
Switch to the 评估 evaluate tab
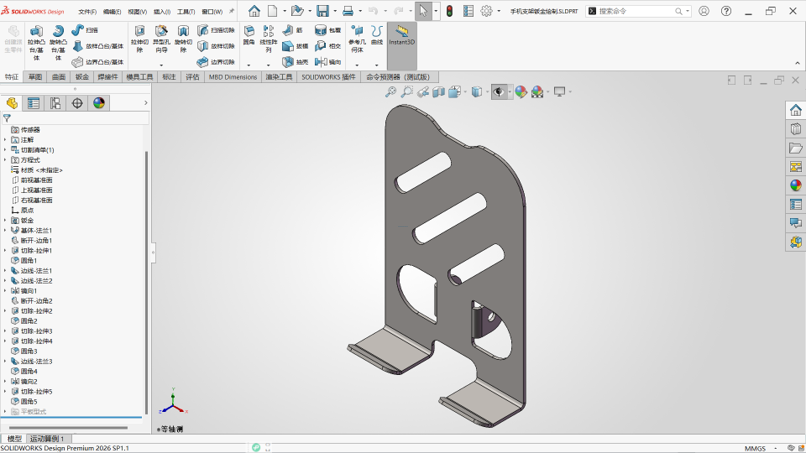(192, 77)
